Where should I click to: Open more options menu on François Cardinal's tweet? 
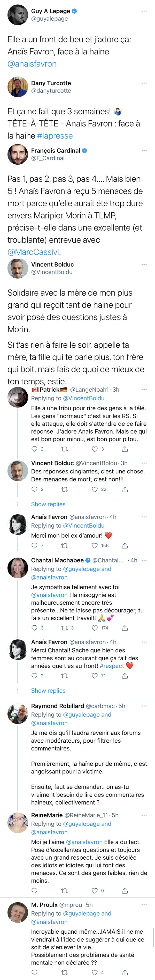[144, 151]
